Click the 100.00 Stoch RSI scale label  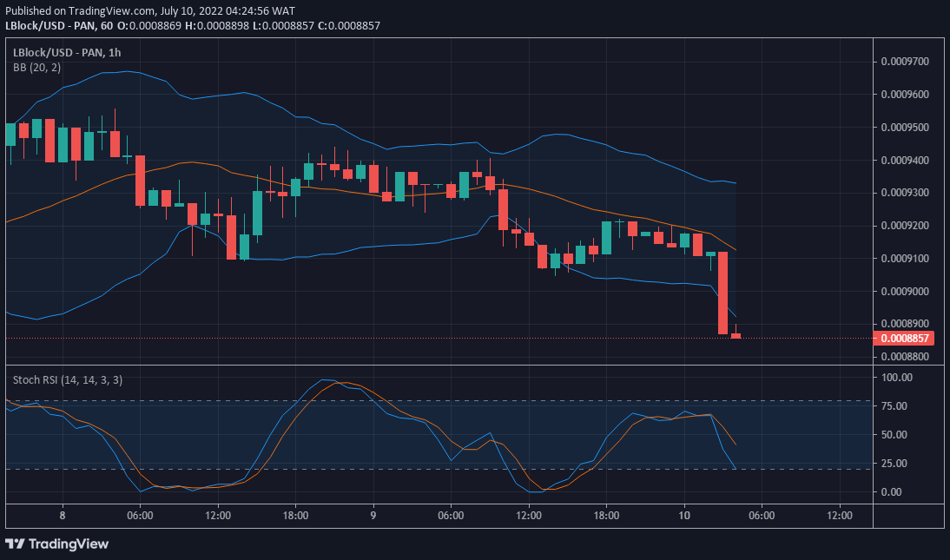(897, 377)
